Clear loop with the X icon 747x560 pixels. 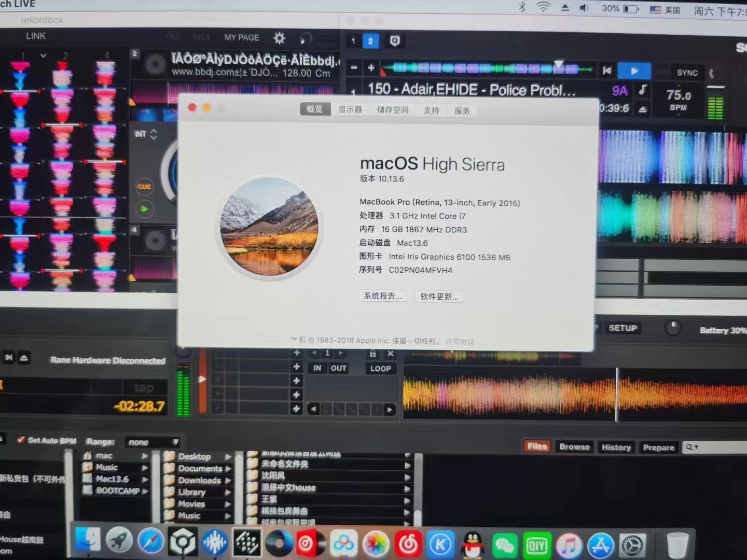pos(391,354)
